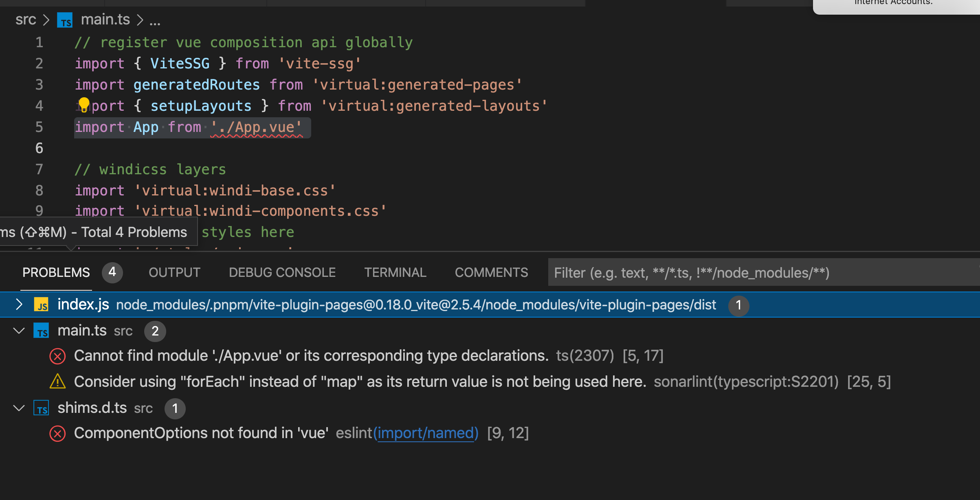This screenshot has height=500, width=980.
Task: Switch to the COMMENTS tab
Action: pyautogui.click(x=491, y=272)
